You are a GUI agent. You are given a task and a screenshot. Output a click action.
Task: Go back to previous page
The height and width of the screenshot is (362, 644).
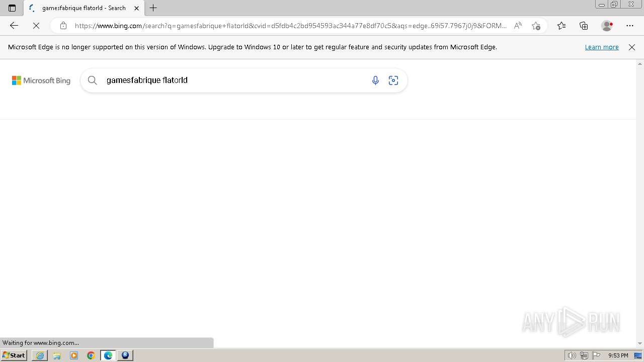tap(14, 26)
